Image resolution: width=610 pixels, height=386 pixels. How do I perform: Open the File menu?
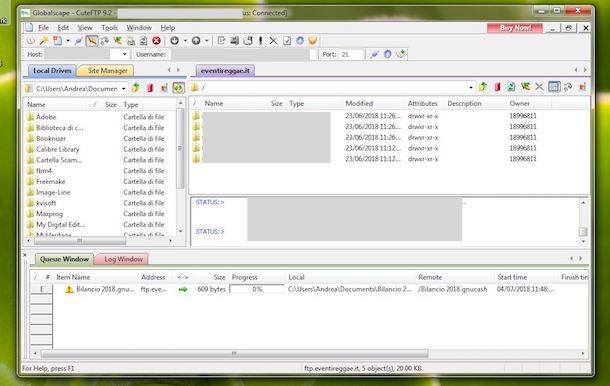[43, 28]
